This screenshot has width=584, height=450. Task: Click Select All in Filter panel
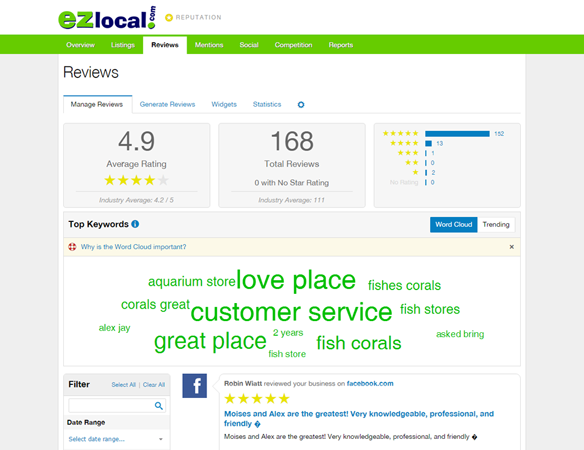(x=124, y=385)
